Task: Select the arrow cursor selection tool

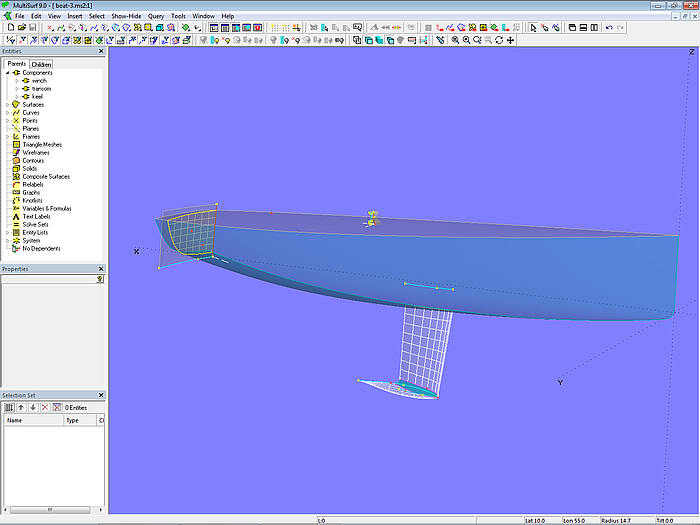Action: point(533,28)
